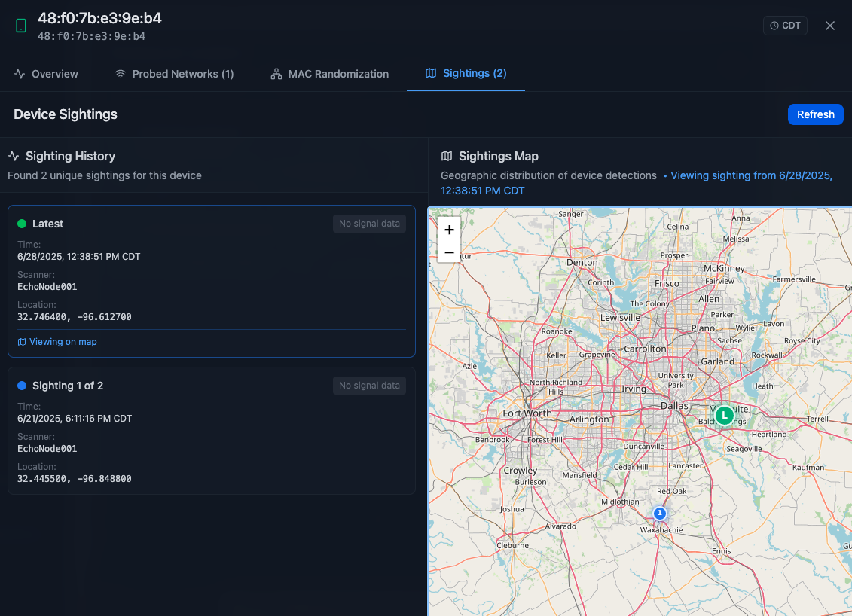Close the device details panel
852x616 pixels.
tap(830, 26)
